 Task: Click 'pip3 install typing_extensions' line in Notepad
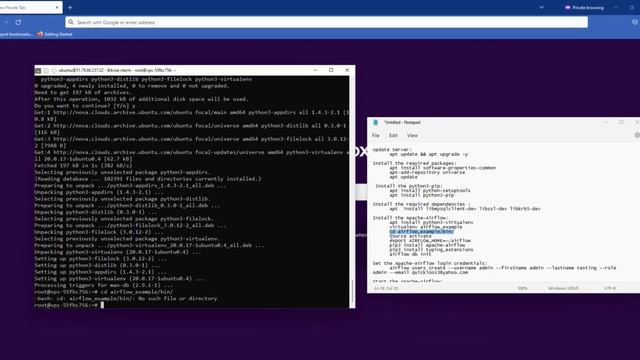click(431, 249)
